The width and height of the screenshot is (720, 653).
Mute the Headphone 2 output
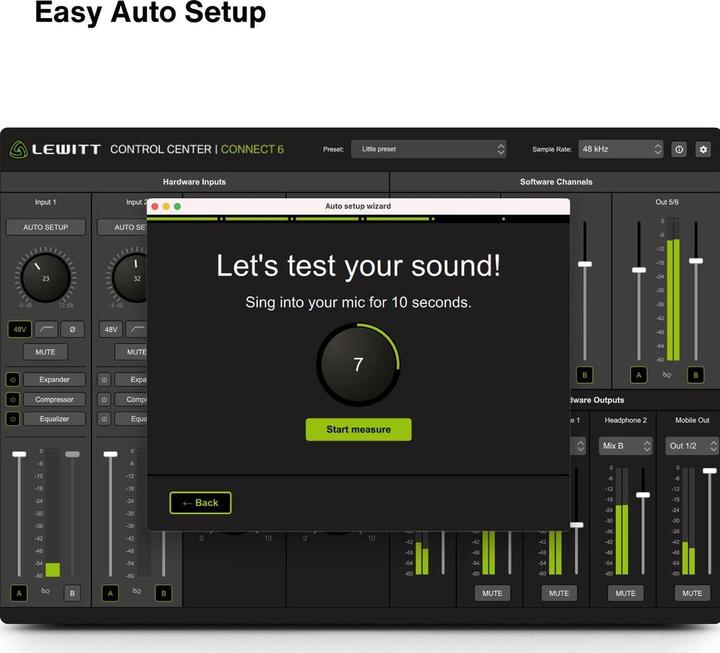coord(625,593)
